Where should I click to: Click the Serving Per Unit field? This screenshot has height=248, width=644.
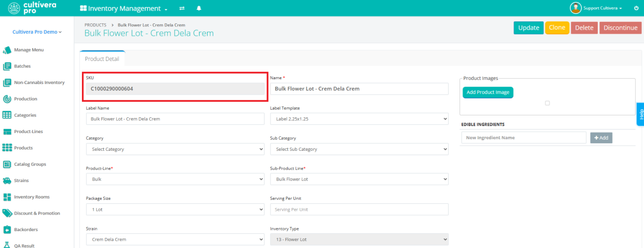359,209
